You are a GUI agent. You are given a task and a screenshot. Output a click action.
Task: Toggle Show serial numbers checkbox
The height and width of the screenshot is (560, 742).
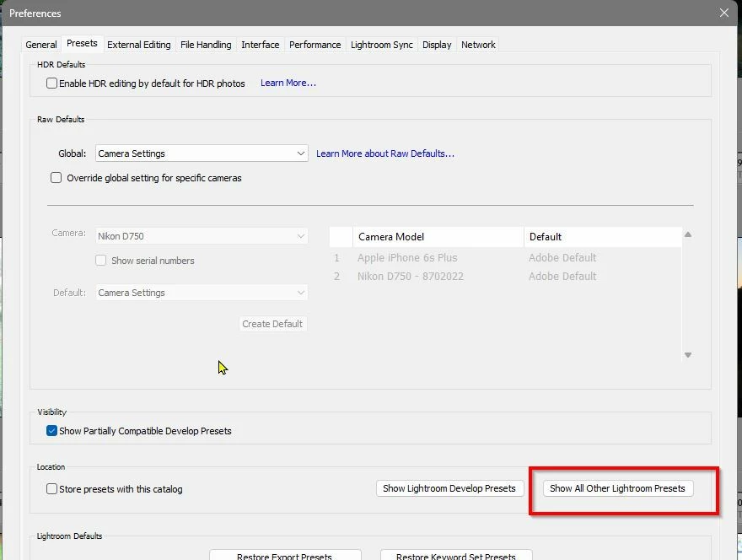101,261
